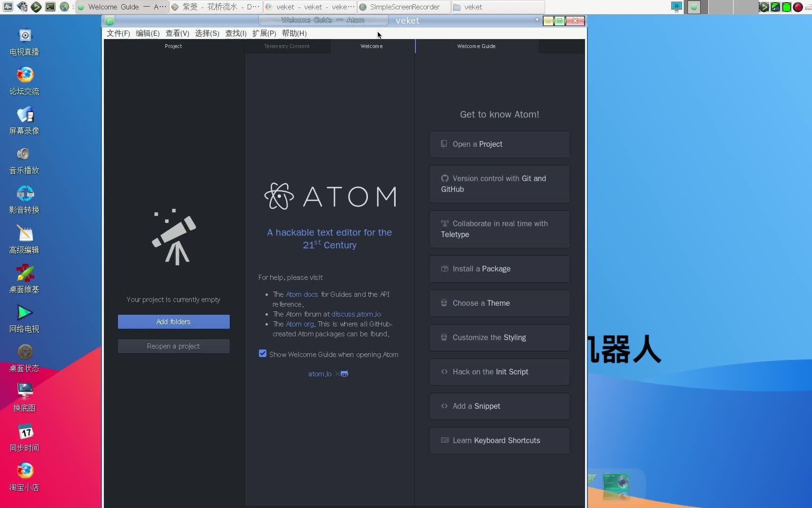Open the 换底图 monitor icon

(24, 398)
